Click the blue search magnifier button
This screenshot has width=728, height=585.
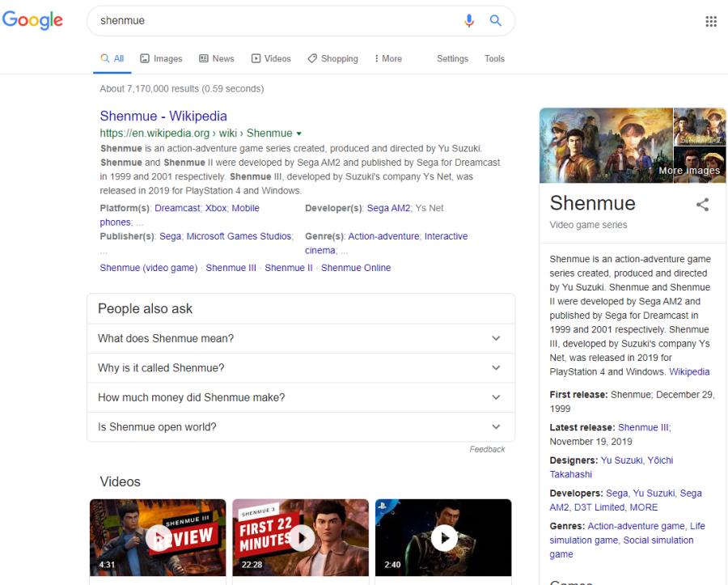495,20
